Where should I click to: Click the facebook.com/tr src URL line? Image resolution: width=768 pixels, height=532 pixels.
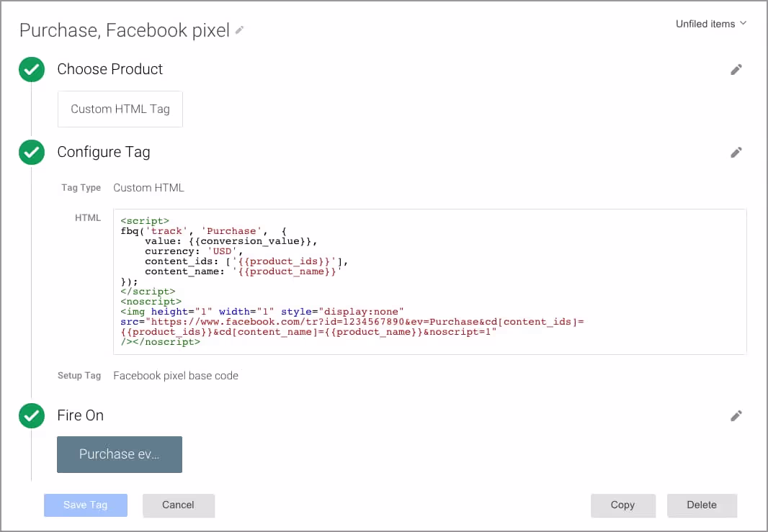coord(352,322)
